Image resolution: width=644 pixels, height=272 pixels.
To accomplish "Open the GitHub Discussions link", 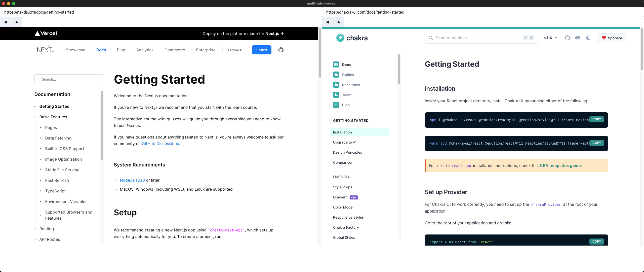I will click(x=160, y=144).
